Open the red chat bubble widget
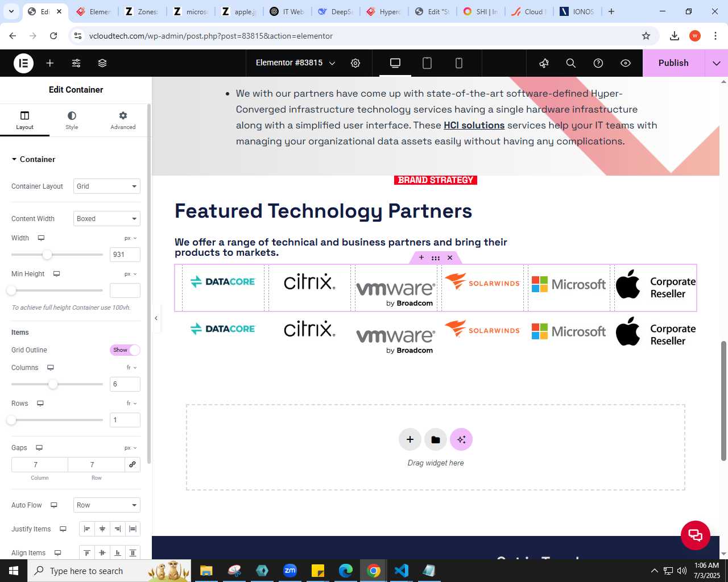728x582 pixels. (696, 535)
